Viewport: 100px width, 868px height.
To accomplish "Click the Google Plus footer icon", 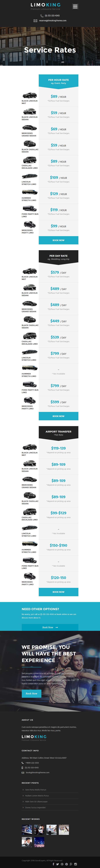I will click(71, 864).
